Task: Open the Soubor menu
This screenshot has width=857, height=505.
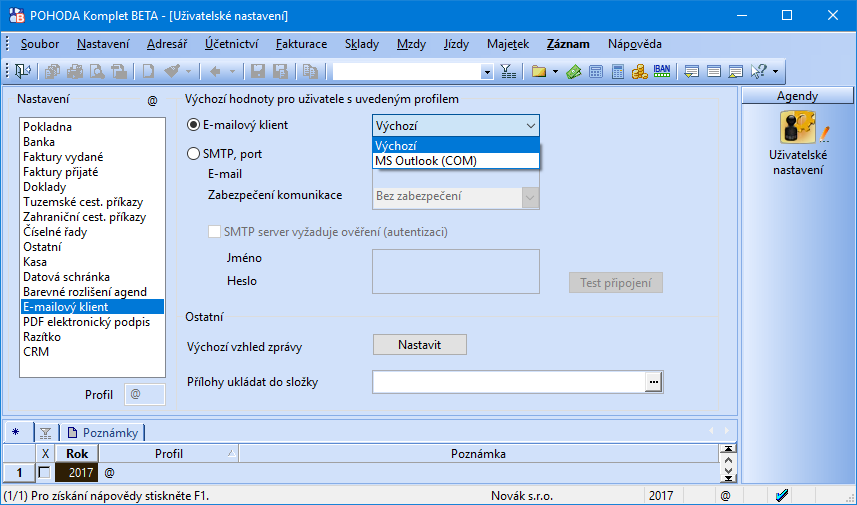Action: click(40, 44)
